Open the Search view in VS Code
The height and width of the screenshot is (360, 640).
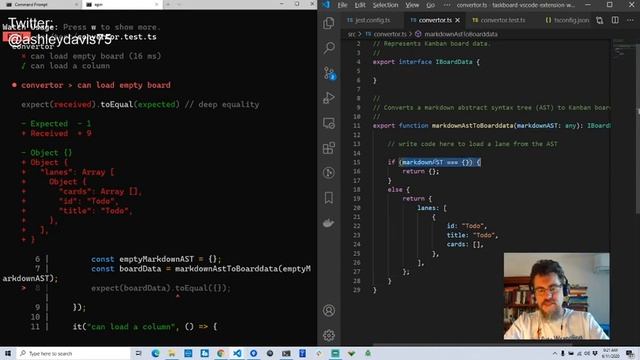pos(329,48)
